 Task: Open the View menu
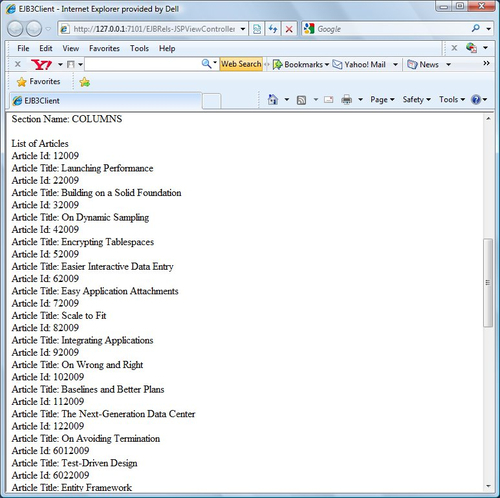click(71, 48)
